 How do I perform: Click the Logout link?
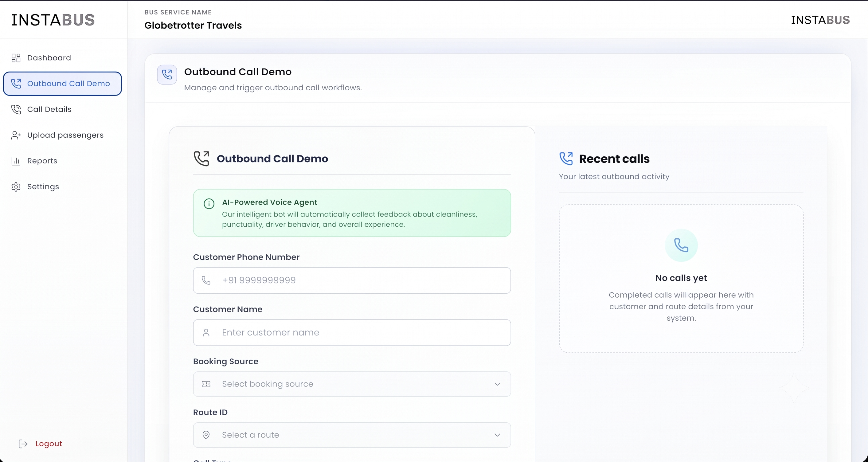pos(49,444)
